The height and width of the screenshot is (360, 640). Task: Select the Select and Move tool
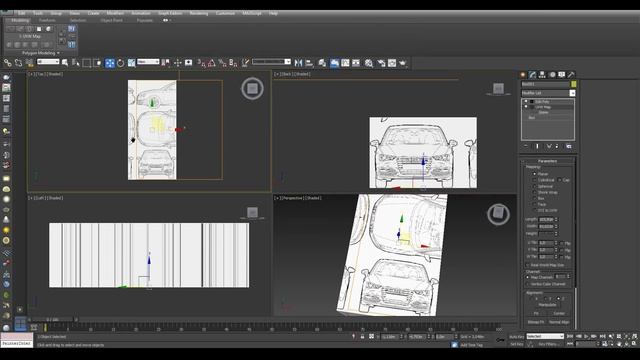point(110,63)
